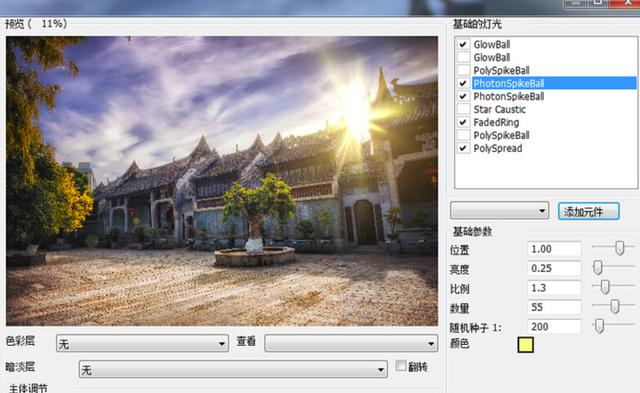Viewport: 640px width, 393px height.
Task: Click the 位置 slider handle
Action: tap(620, 248)
